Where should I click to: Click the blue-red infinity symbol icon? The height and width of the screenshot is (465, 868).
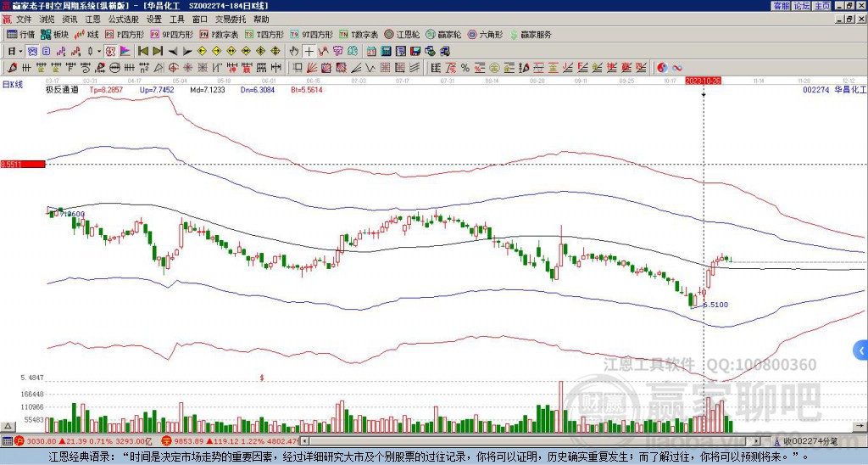[677, 68]
